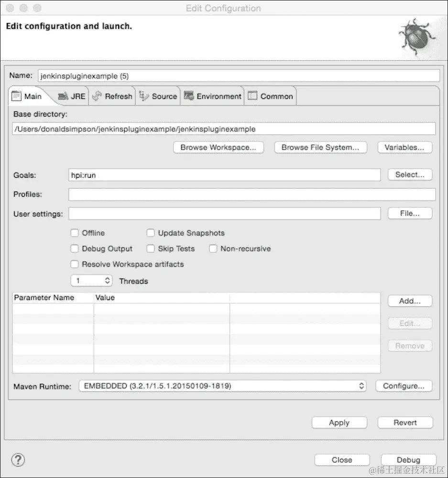Open help via question mark icon
Viewport: 448px width, 478px height.
pos(18,460)
